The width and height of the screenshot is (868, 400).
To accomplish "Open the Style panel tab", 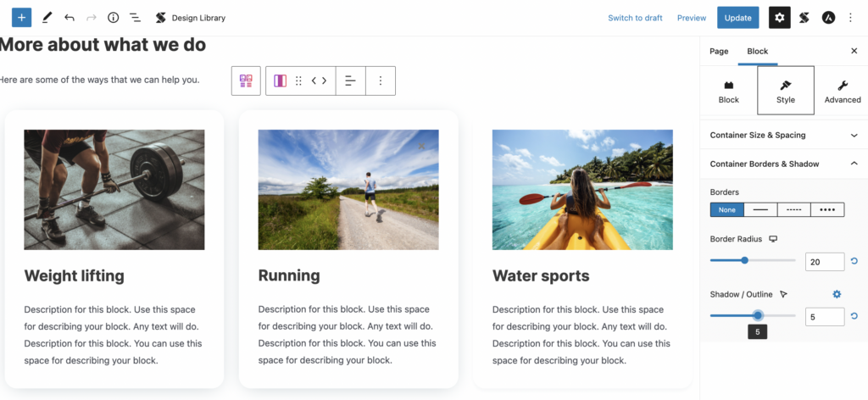I will coord(786,92).
